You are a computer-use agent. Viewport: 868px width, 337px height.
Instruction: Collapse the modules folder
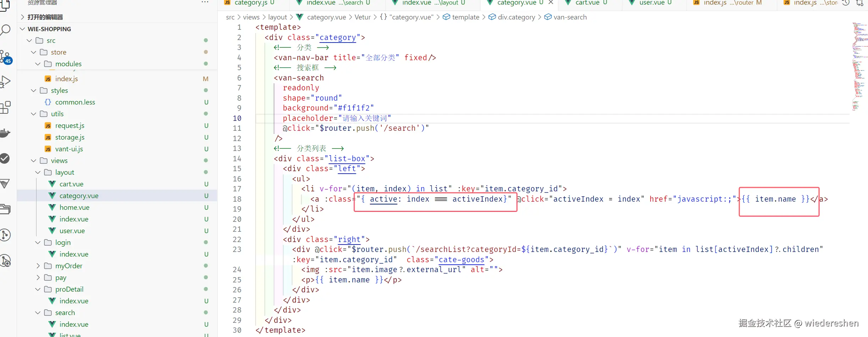[x=38, y=64]
